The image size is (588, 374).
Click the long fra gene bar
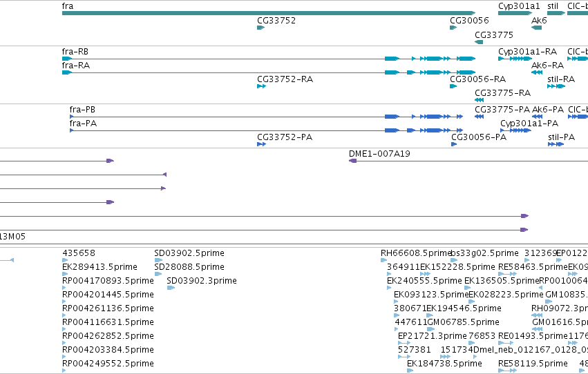pyautogui.click(x=269, y=13)
